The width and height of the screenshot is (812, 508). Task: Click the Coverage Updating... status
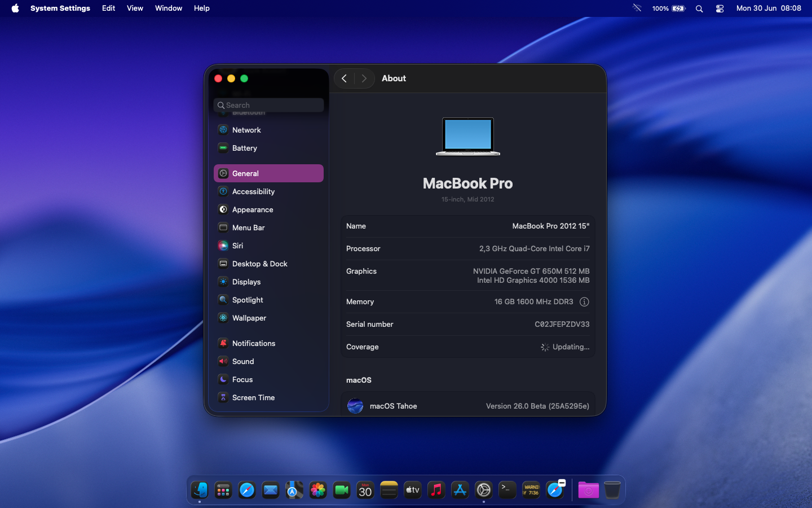click(565, 347)
